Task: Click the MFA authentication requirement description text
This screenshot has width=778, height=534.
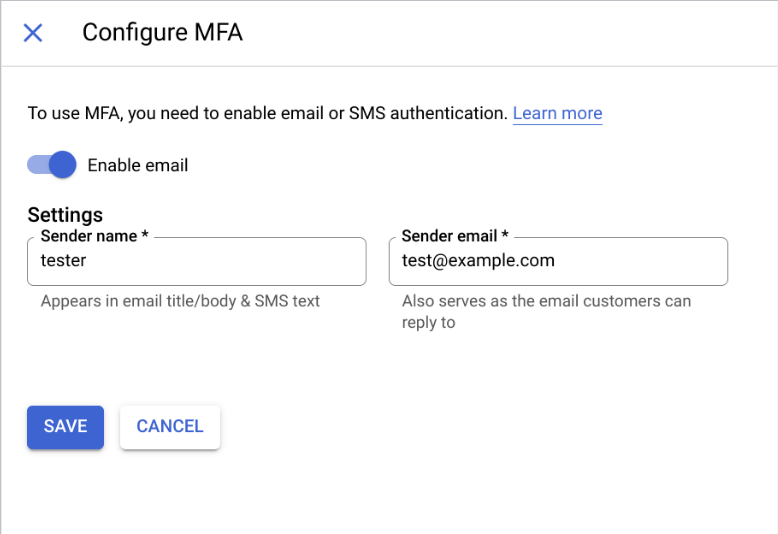Action: [267, 113]
